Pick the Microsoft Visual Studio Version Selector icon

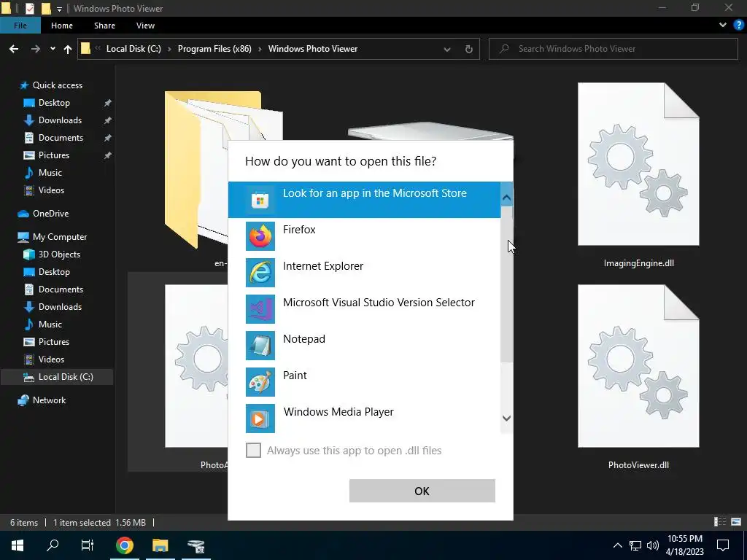[x=260, y=309]
